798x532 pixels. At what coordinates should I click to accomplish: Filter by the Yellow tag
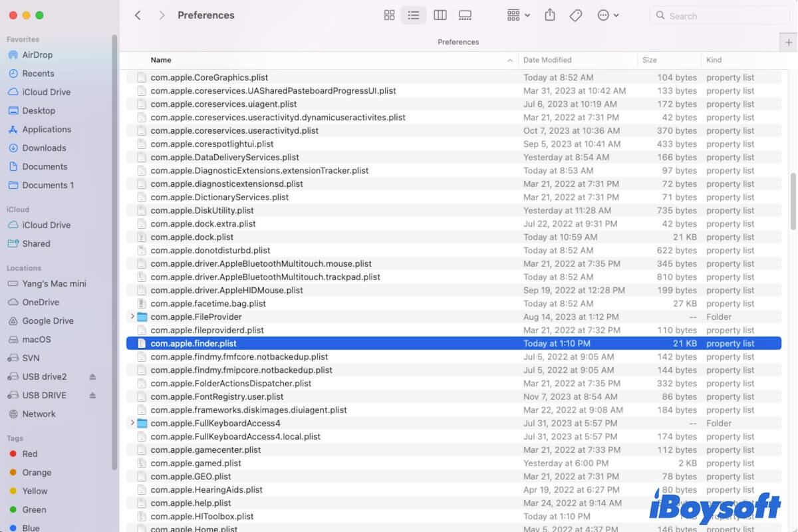pyautogui.click(x=35, y=491)
